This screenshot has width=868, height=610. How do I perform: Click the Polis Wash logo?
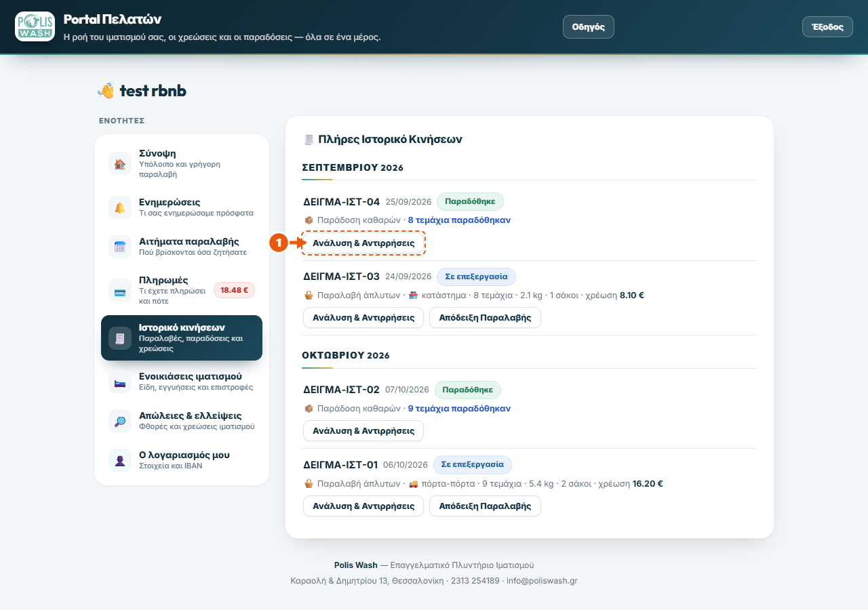(x=35, y=26)
